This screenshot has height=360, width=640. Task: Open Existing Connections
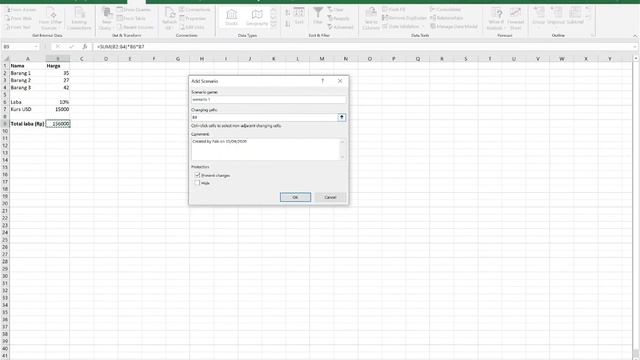pos(79,19)
